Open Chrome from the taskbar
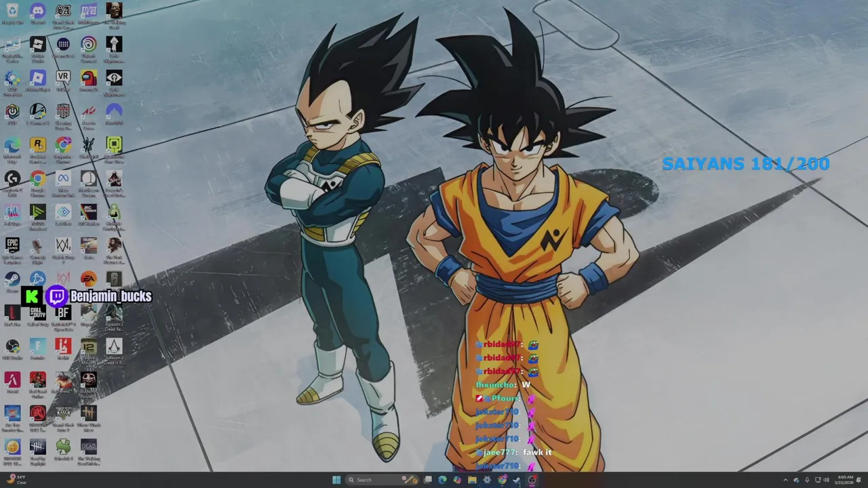The height and width of the screenshot is (488, 868). [x=502, y=480]
